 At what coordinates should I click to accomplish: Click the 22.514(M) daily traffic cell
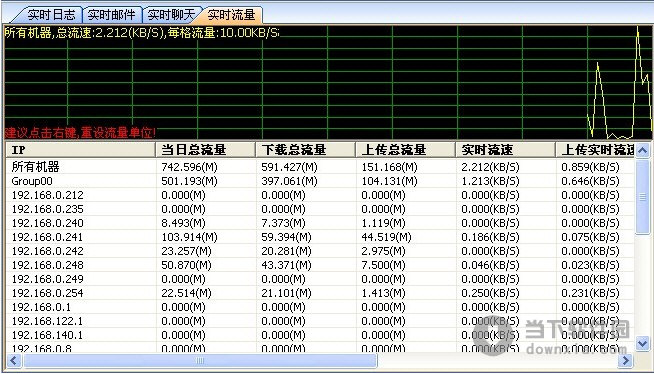[186, 293]
